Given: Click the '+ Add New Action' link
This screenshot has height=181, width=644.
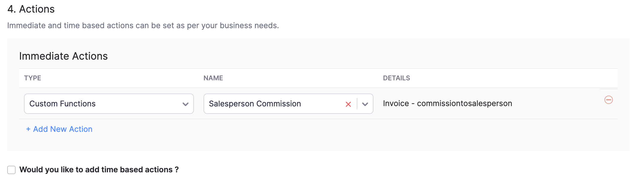Looking at the screenshot, I should tap(59, 129).
